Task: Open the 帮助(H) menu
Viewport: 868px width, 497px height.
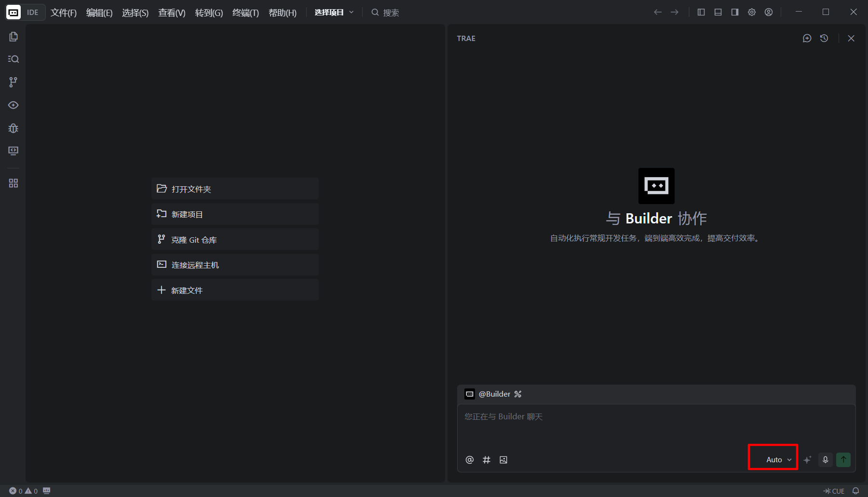Action: (283, 13)
